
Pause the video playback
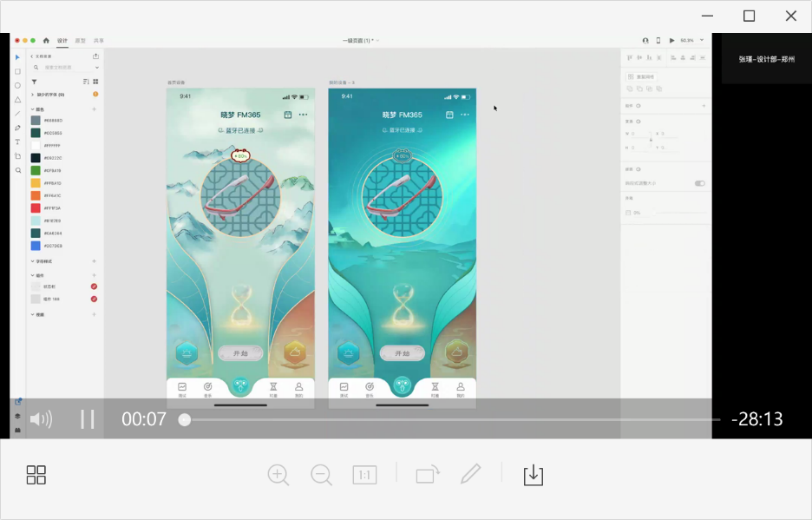88,419
